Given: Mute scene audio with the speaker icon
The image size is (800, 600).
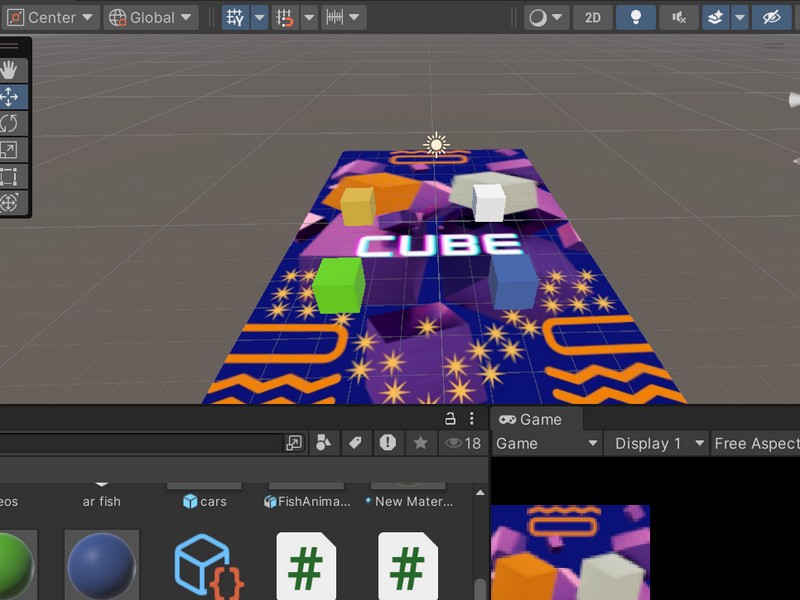Looking at the screenshot, I should tap(677, 17).
